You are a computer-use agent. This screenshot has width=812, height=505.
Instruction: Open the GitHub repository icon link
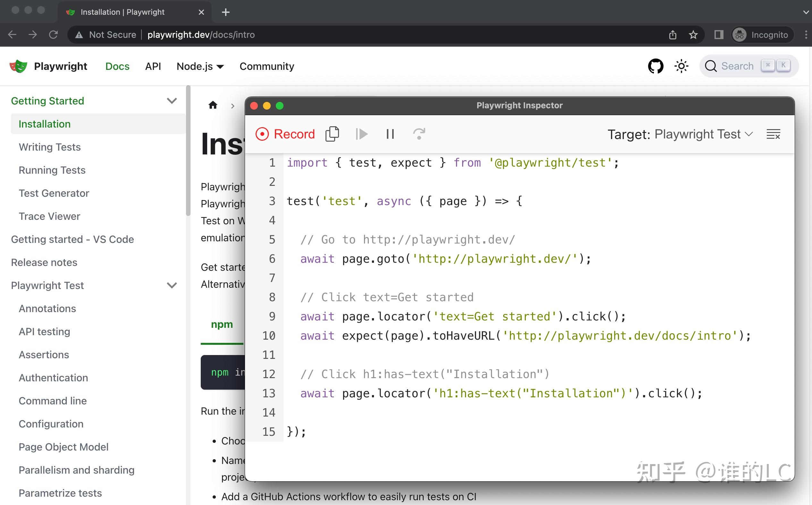pyautogui.click(x=655, y=66)
